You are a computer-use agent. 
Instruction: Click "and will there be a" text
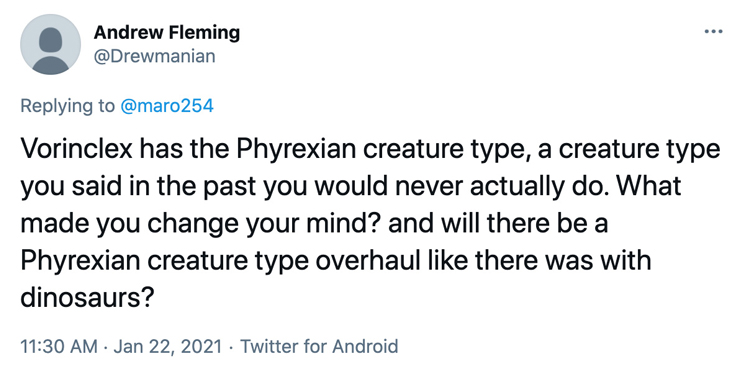[x=498, y=223]
